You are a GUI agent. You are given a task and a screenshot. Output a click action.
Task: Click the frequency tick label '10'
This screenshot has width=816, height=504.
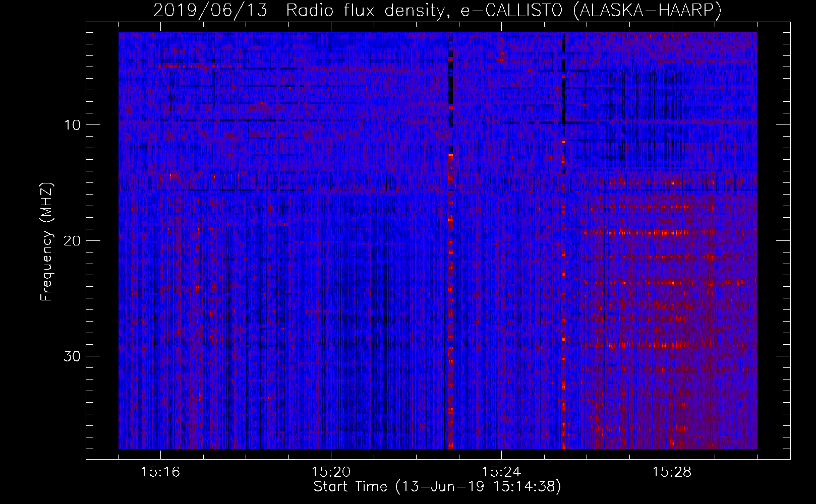[x=72, y=125]
